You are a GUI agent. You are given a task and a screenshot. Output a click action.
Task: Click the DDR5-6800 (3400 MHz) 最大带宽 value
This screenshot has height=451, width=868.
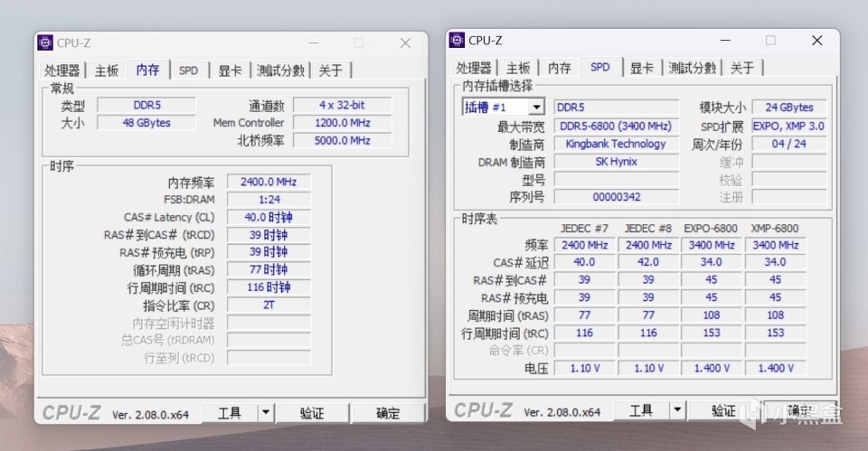616,126
